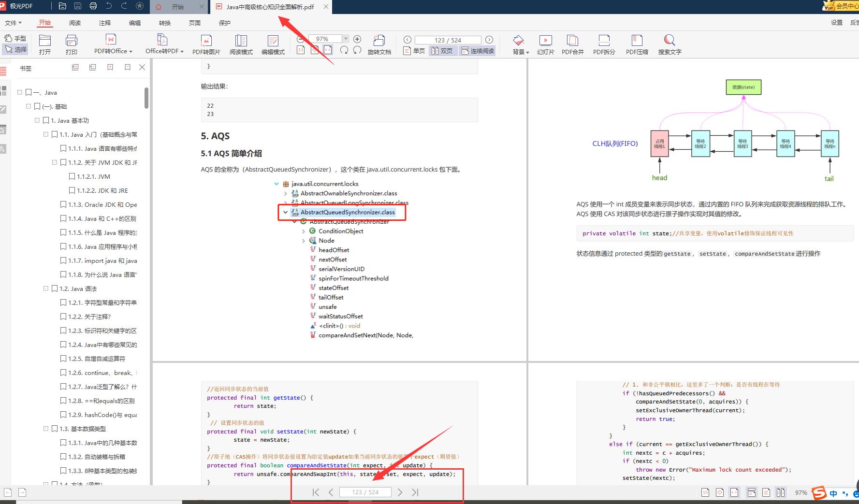Switch to the 阅读 ribbon tab

(x=75, y=23)
